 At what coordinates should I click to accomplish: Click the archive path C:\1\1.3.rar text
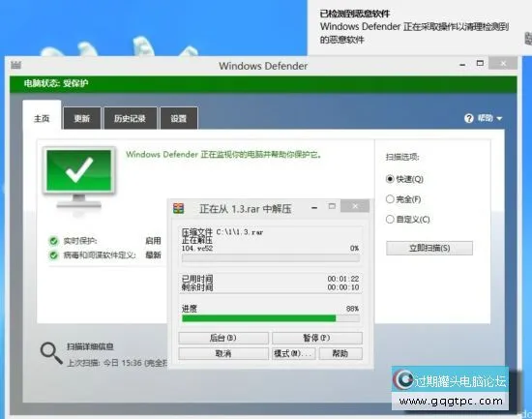pos(240,232)
